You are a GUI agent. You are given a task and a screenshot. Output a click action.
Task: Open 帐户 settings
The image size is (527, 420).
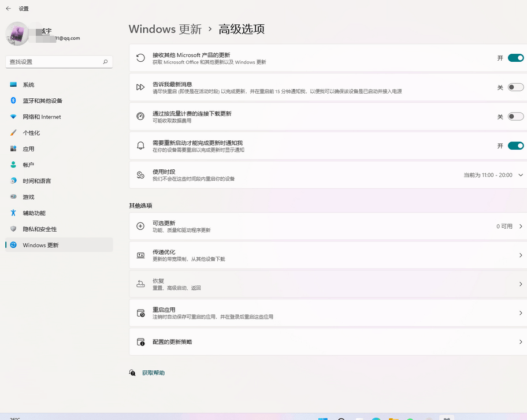point(59,165)
